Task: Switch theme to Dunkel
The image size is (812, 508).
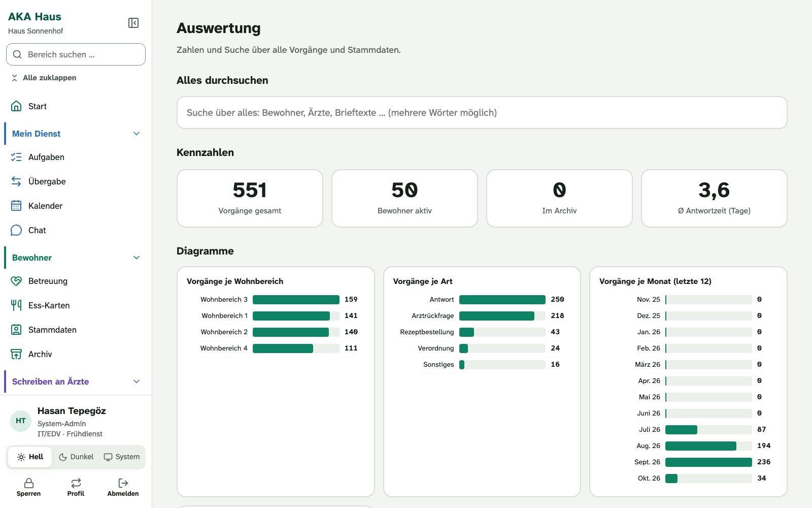Action: tap(76, 457)
